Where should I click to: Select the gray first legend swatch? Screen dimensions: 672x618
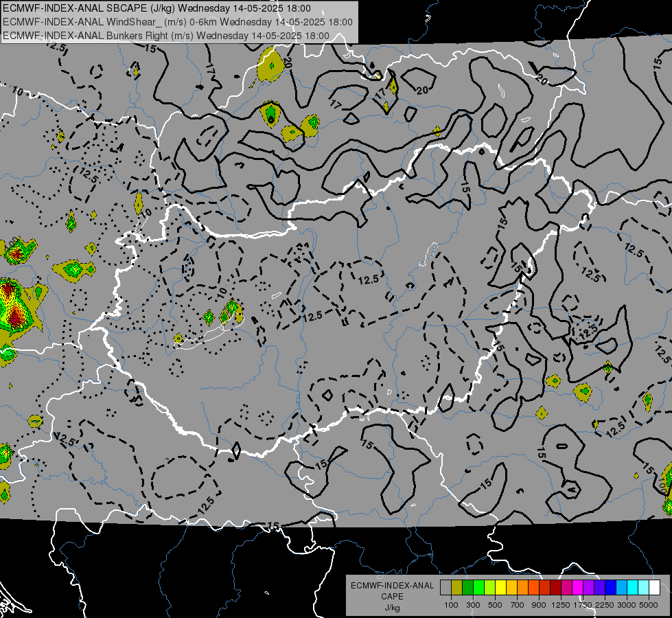tap(445, 587)
